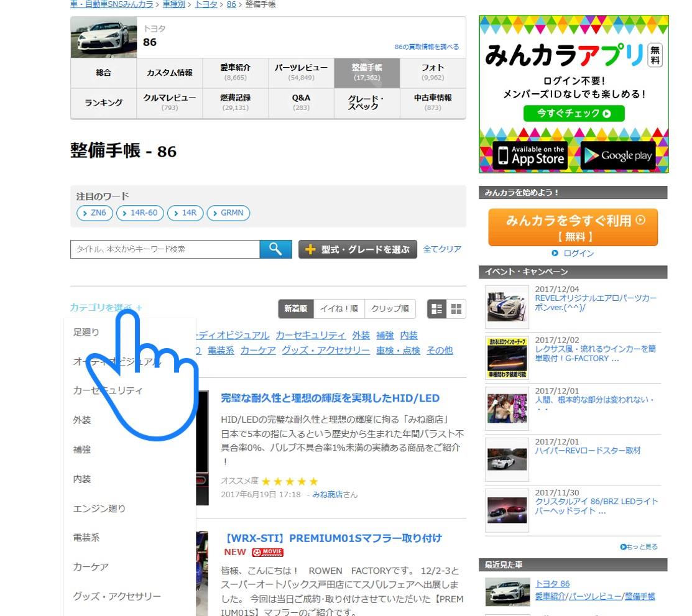Image resolution: width=692 pixels, height=616 pixels.
Task: Open Crystal Eye LED light event thumbnail
Action: click(507, 510)
